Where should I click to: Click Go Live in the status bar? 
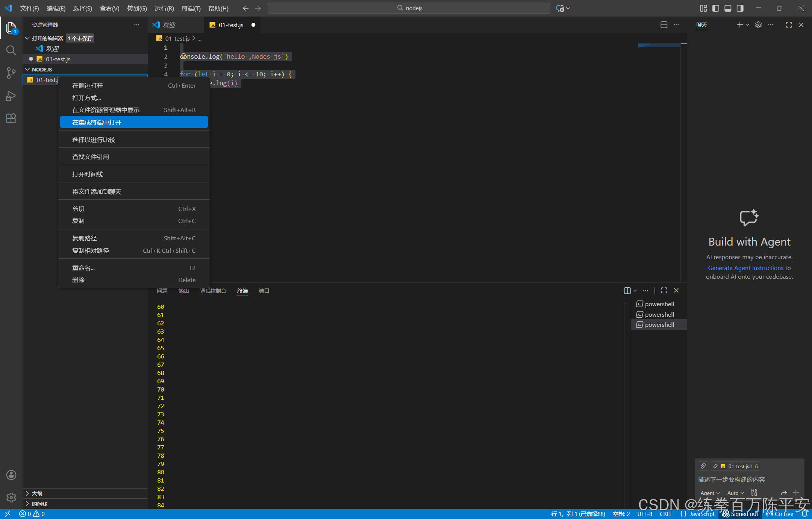(780, 514)
